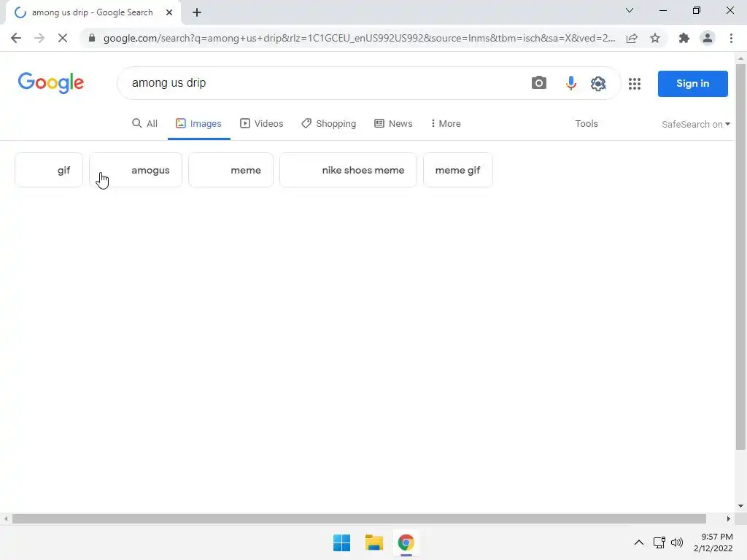Click the address bar URL

(x=359, y=38)
